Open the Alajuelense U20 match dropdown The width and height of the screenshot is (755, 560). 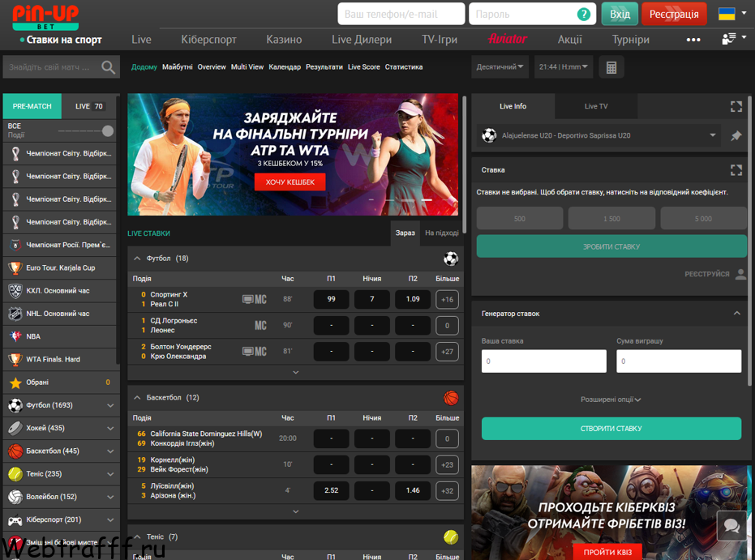click(x=598, y=135)
